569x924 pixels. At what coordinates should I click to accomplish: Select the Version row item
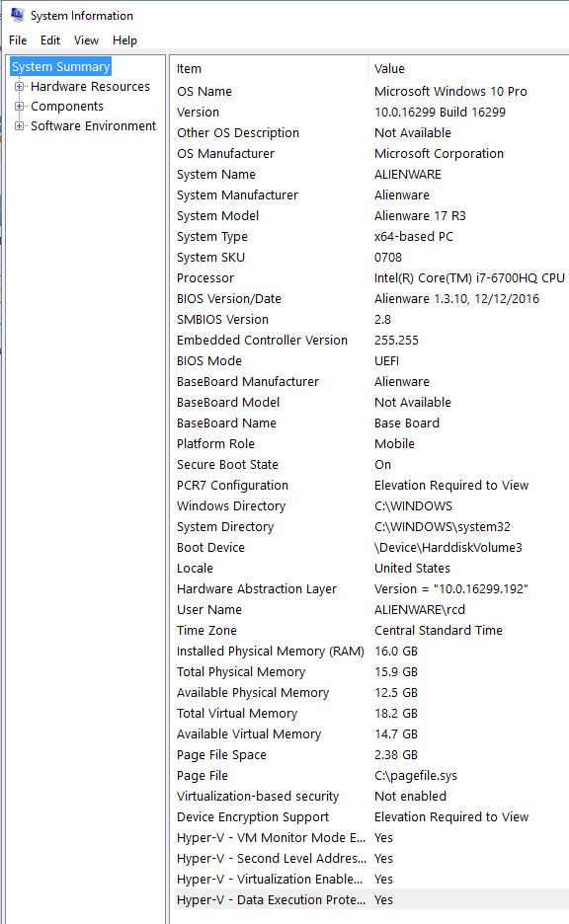[x=369, y=112]
